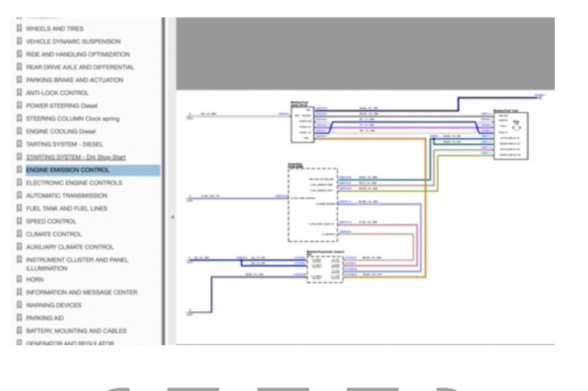Select the STEERING COLUMN Clock spring bookmark
588x391 pixels.
[73, 119]
